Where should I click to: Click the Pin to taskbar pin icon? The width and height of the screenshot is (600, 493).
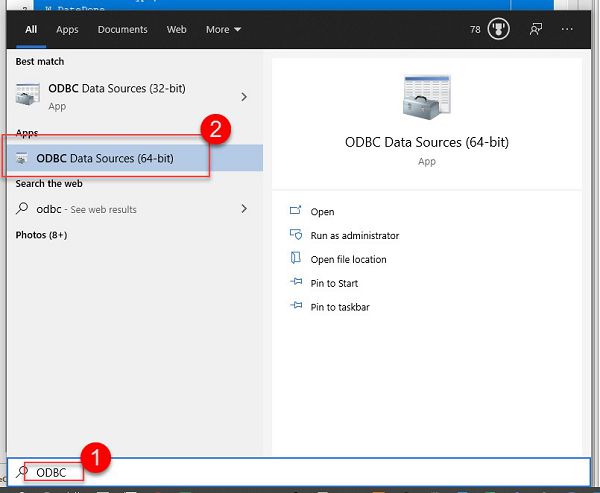coord(296,305)
